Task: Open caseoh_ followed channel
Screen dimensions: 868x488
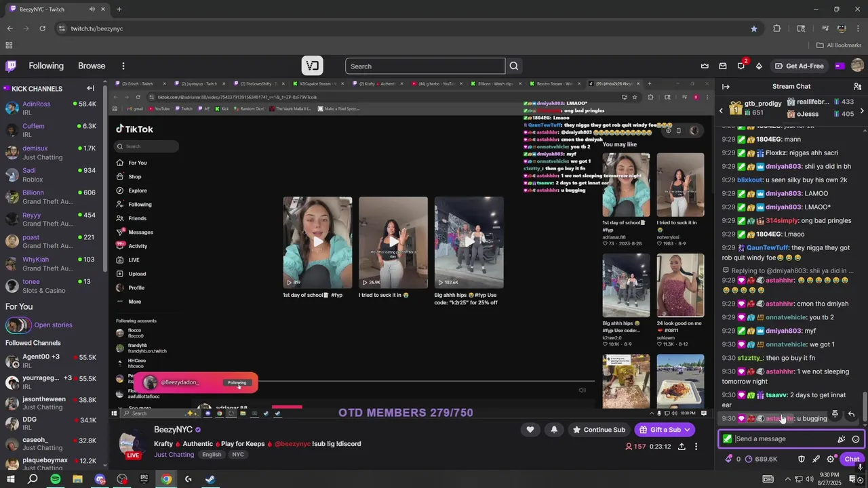Action: (x=52, y=444)
